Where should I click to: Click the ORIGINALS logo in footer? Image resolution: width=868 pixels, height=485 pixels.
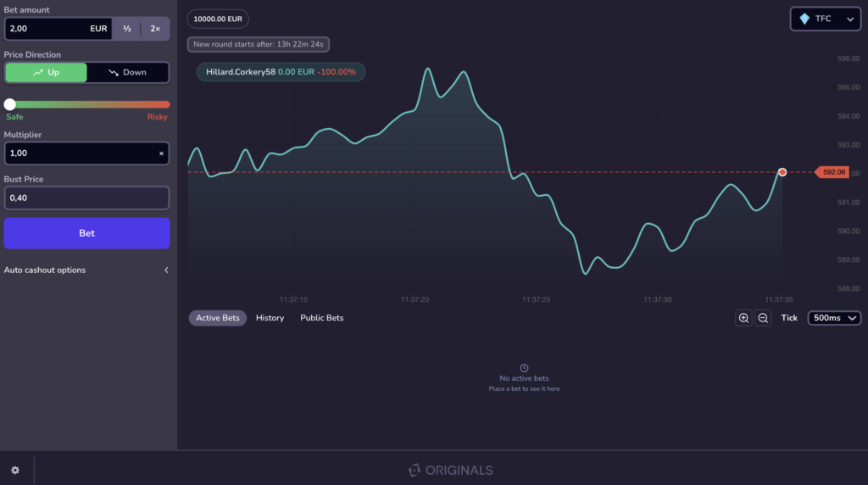pyautogui.click(x=450, y=470)
